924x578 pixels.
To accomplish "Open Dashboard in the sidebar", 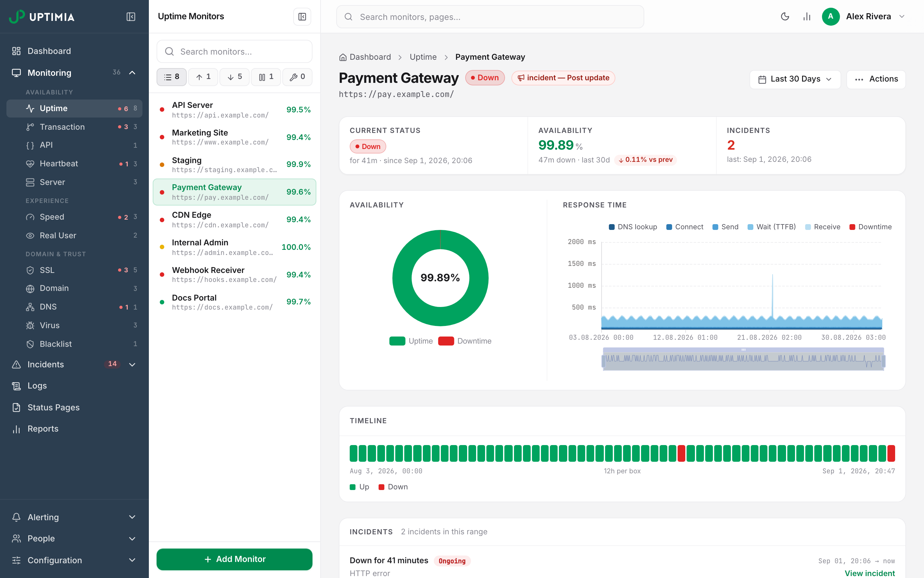I will [74, 51].
